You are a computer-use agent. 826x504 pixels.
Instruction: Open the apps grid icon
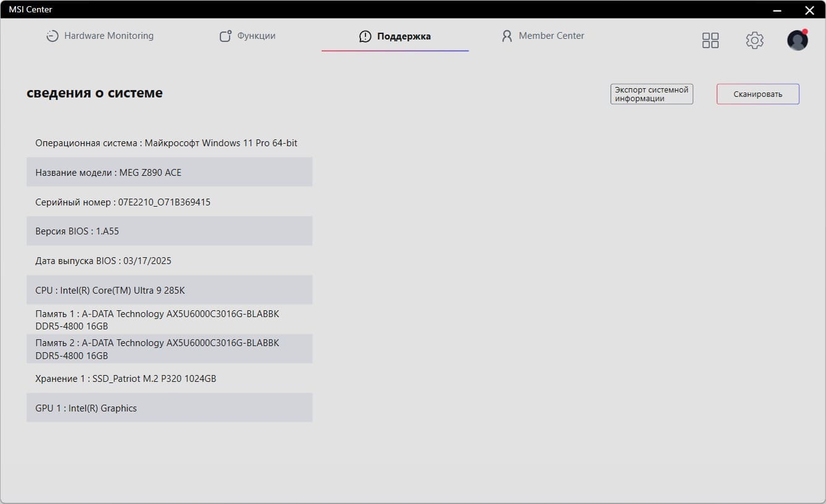[x=711, y=40]
